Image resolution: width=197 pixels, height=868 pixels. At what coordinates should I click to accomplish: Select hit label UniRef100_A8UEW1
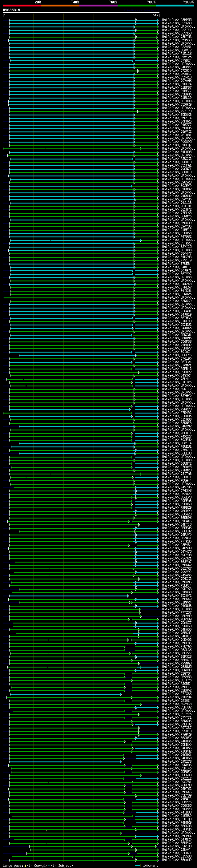(x=177, y=446)
